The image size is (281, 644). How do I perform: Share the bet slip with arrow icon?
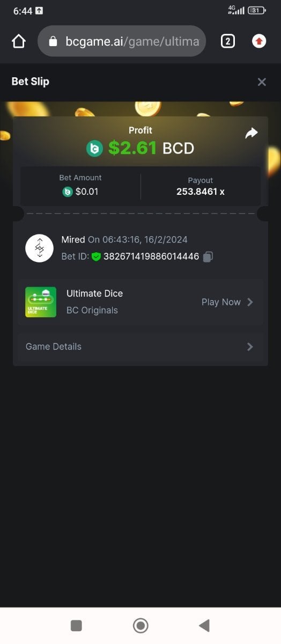pyautogui.click(x=252, y=133)
